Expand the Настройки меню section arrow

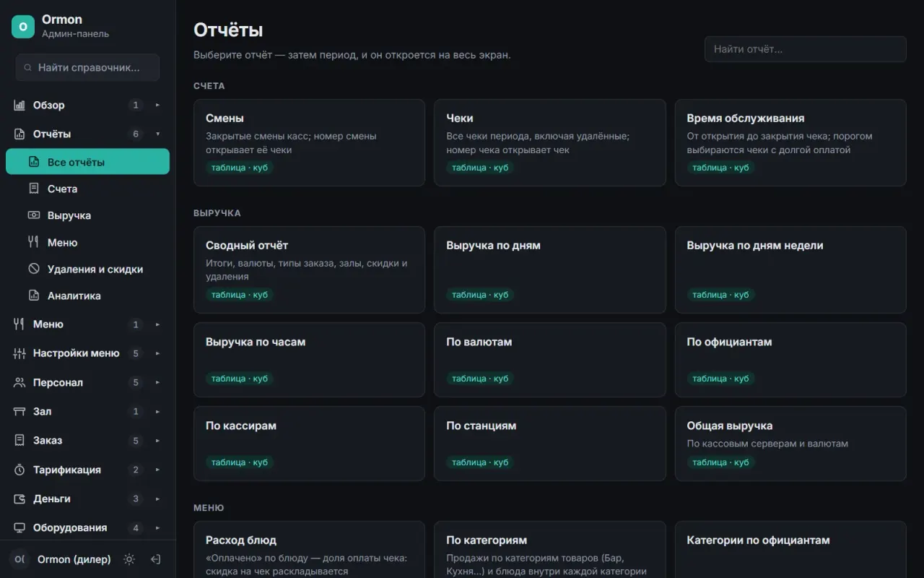157,353
